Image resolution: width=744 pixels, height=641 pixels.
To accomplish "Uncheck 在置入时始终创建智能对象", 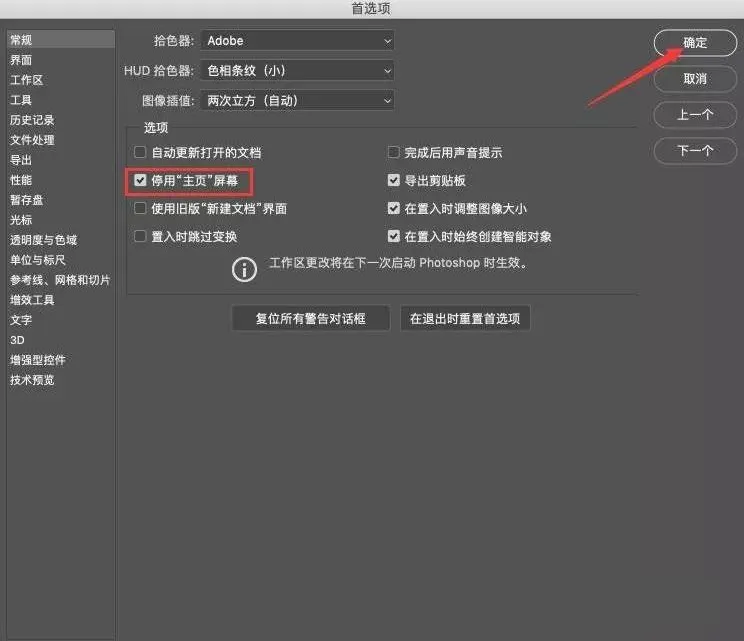I will point(393,236).
